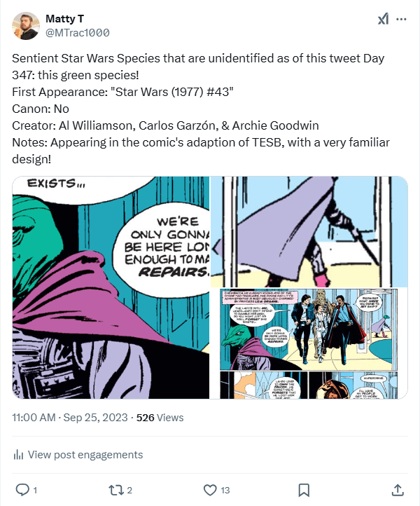Repost this tweet using the arrows icon
The height and width of the screenshot is (506, 420).
[x=115, y=489]
